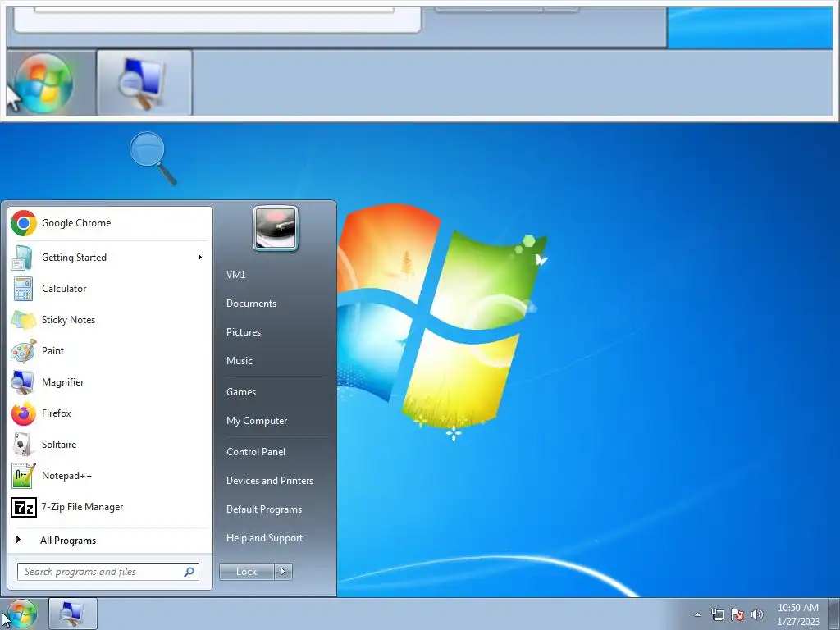840x630 pixels.
Task: Open Pictures library link
Action: (243, 332)
